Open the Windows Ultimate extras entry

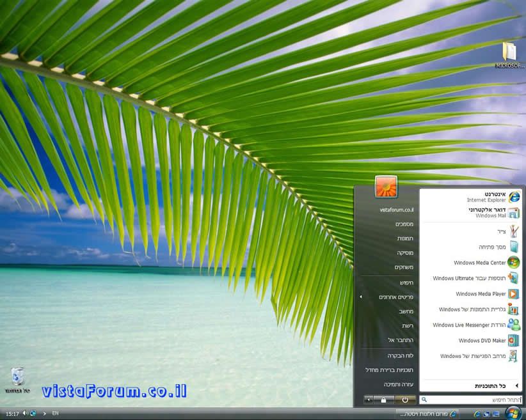475,278
